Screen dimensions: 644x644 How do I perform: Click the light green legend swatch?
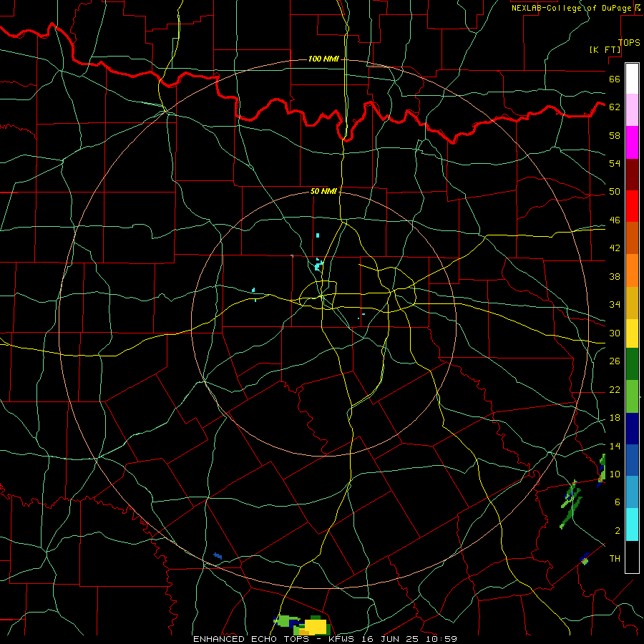[x=632, y=396]
